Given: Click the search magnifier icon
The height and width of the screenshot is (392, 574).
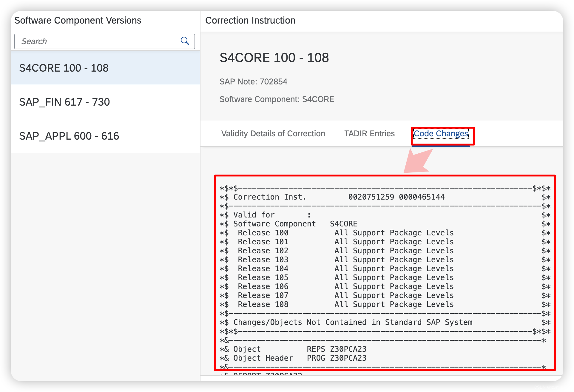Looking at the screenshot, I should 185,41.
